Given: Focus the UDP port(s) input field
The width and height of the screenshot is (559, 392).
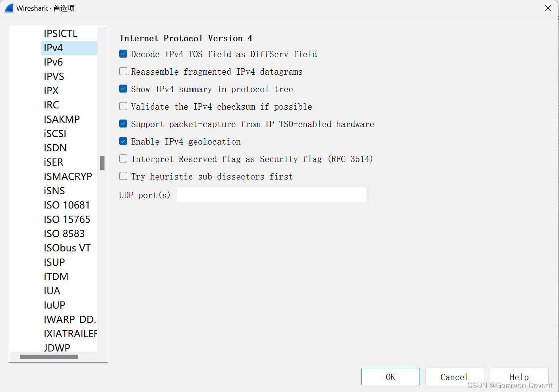Looking at the screenshot, I should point(271,195).
